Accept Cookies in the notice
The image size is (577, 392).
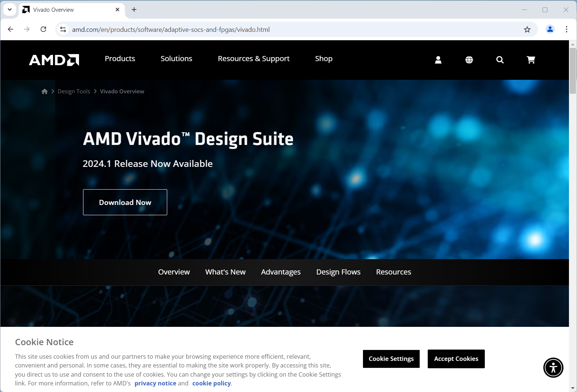pyautogui.click(x=456, y=359)
